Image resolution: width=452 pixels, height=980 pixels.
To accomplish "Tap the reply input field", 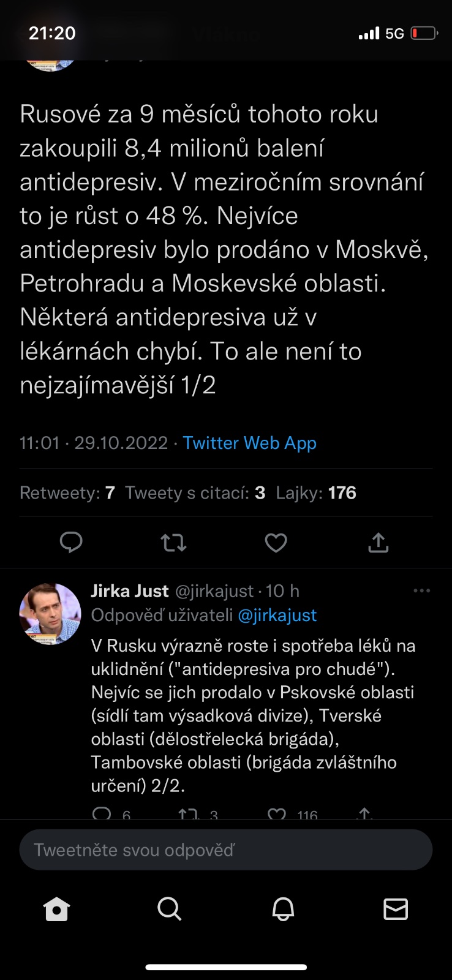I will 225,850.
